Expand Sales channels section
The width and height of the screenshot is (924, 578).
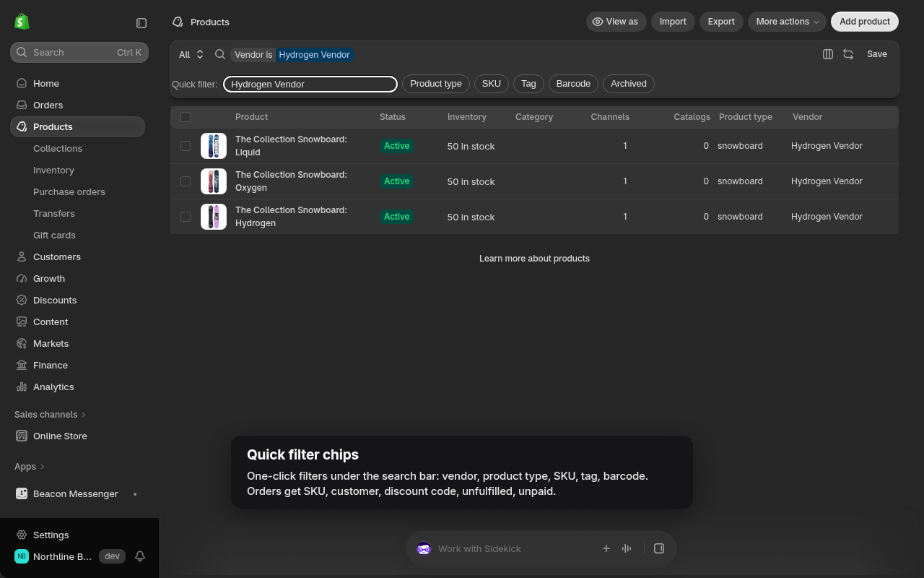click(x=51, y=414)
